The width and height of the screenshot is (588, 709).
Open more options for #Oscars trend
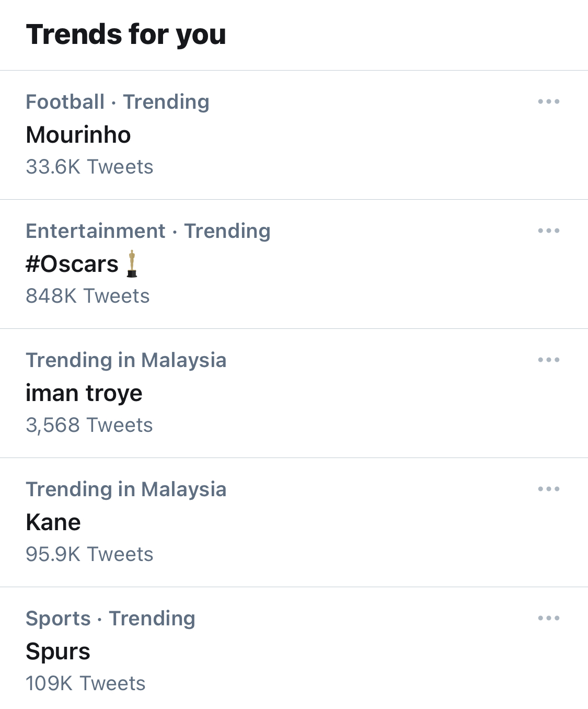548,231
